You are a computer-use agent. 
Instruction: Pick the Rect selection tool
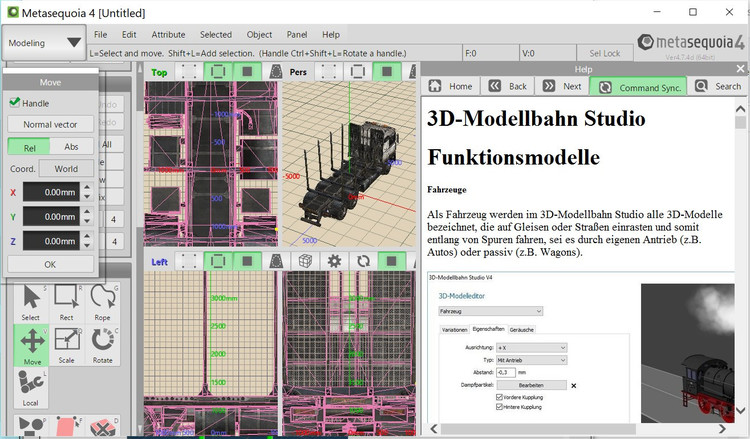66,302
